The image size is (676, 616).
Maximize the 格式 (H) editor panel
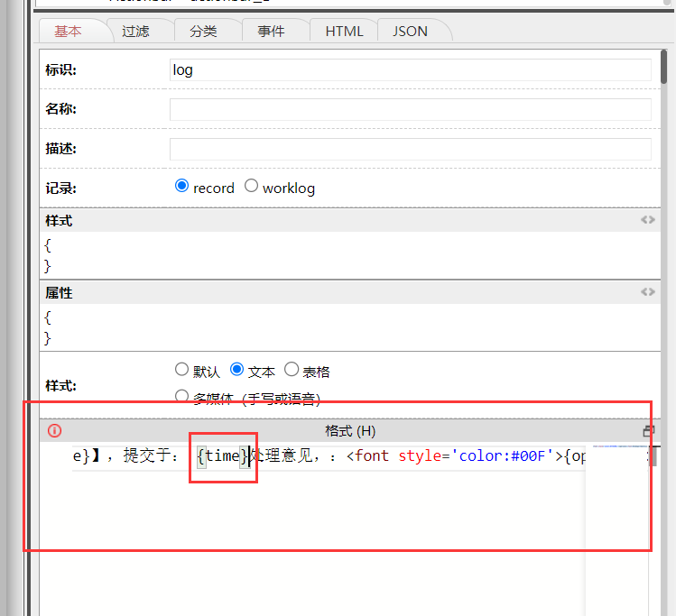[648, 431]
